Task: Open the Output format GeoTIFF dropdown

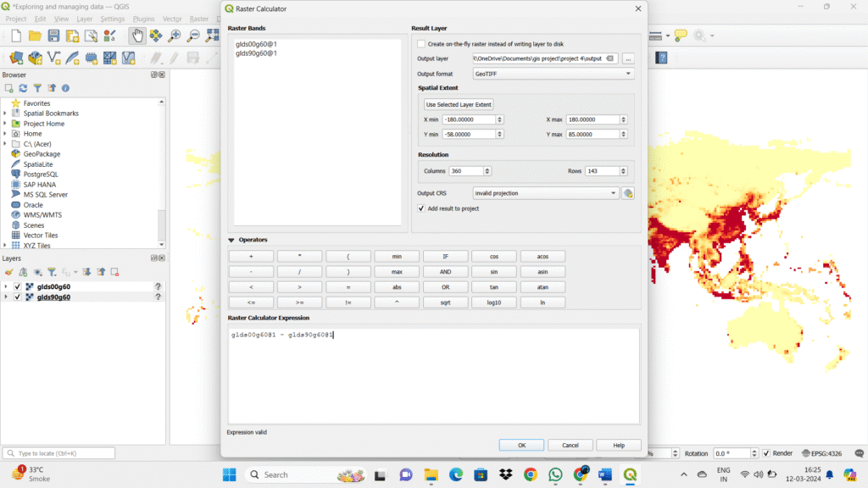Action: 553,74
